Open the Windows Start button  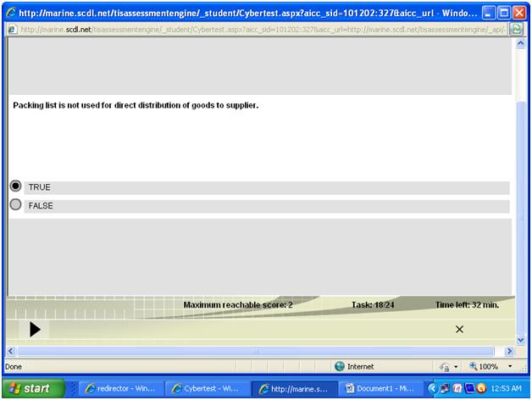pos(33,388)
